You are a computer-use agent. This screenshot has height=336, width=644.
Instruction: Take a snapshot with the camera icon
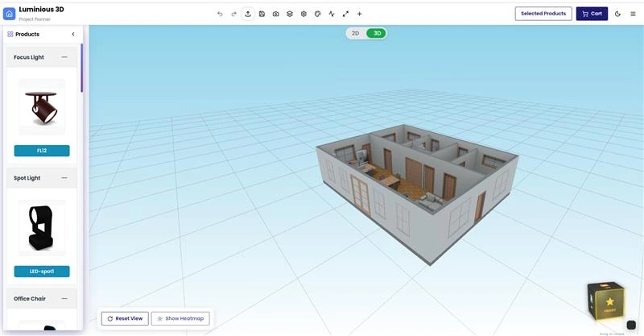click(x=276, y=14)
